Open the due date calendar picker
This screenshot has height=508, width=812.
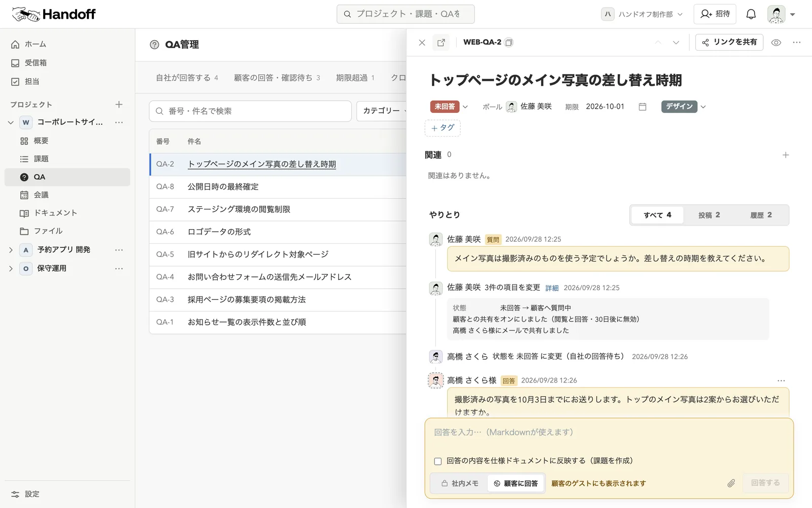point(642,107)
